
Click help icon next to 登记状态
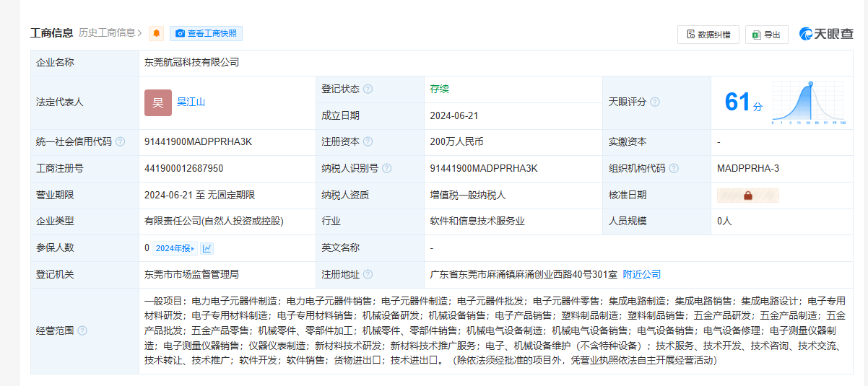coord(368,89)
